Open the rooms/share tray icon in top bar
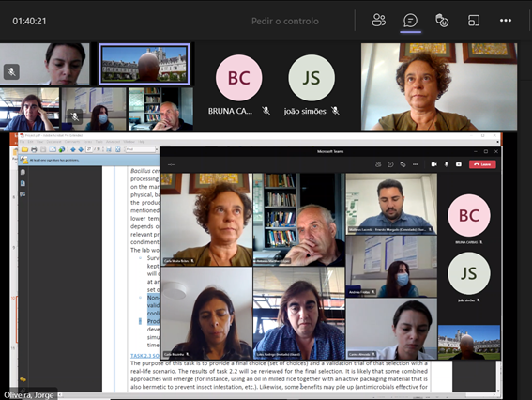The height and width of the screenshot is (400, 532). pyautogui.click(x=474, y=21)
